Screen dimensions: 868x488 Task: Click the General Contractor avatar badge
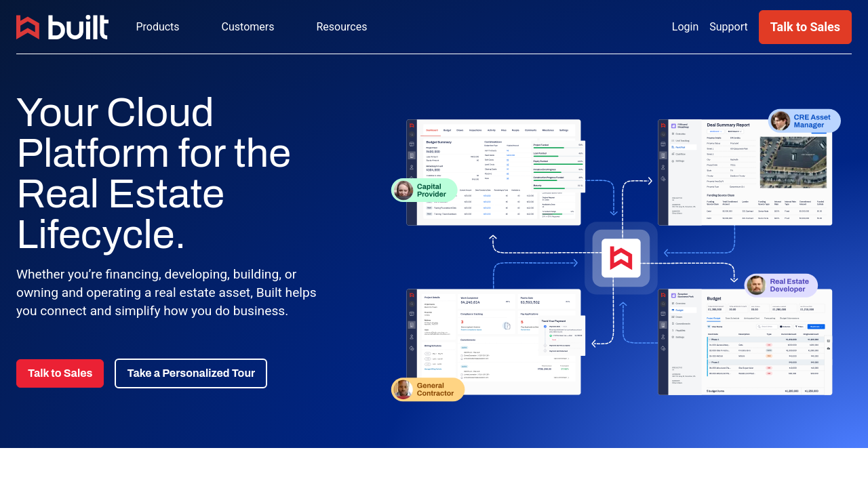click(428, 390)
